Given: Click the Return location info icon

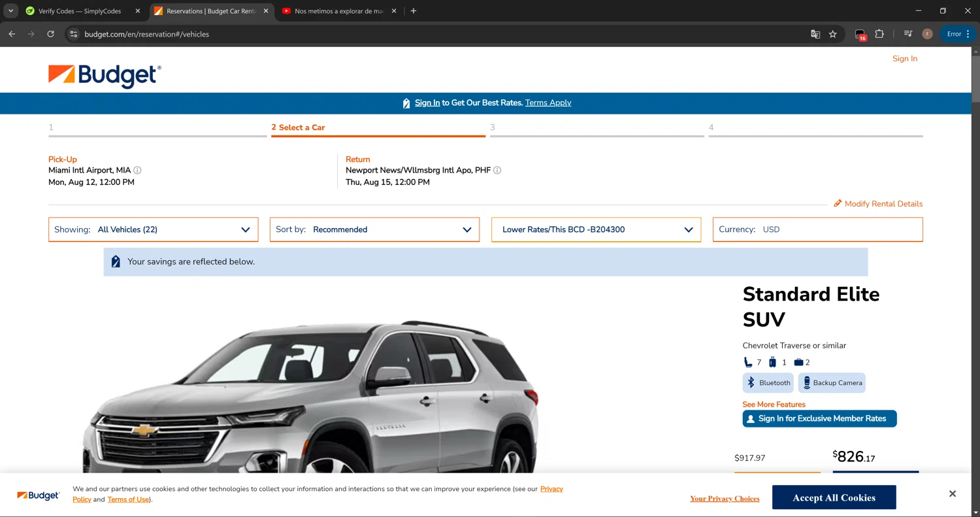Looking at the screenshot, I should pyautogui.click(x=497, y=170).
